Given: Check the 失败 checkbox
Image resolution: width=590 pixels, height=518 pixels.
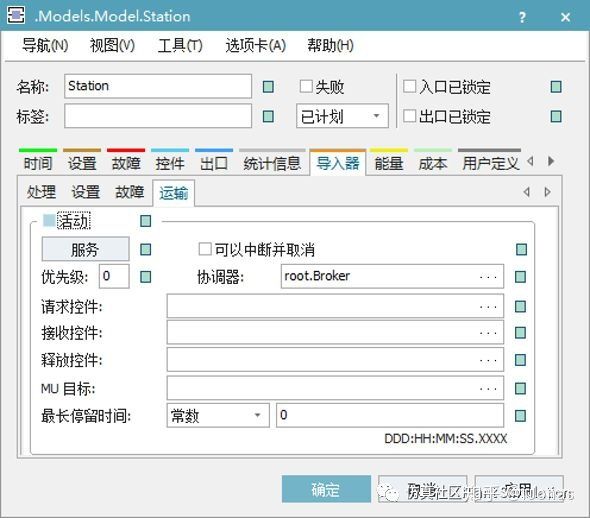Looking at the screenshot, I should point(306,87).
